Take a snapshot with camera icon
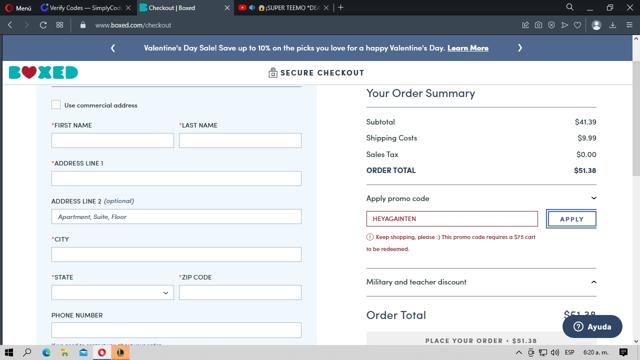Viewport: 640px width, 360px height. 538,25
